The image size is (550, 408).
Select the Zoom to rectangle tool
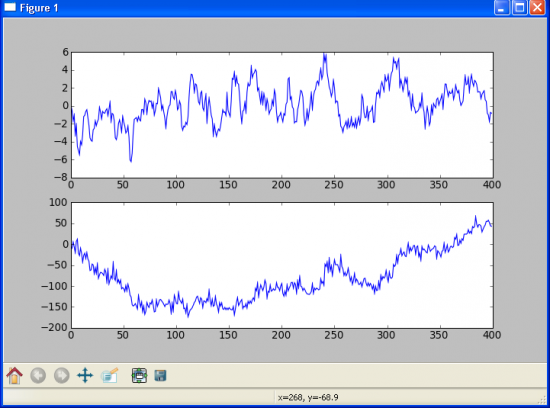point(109,376)
